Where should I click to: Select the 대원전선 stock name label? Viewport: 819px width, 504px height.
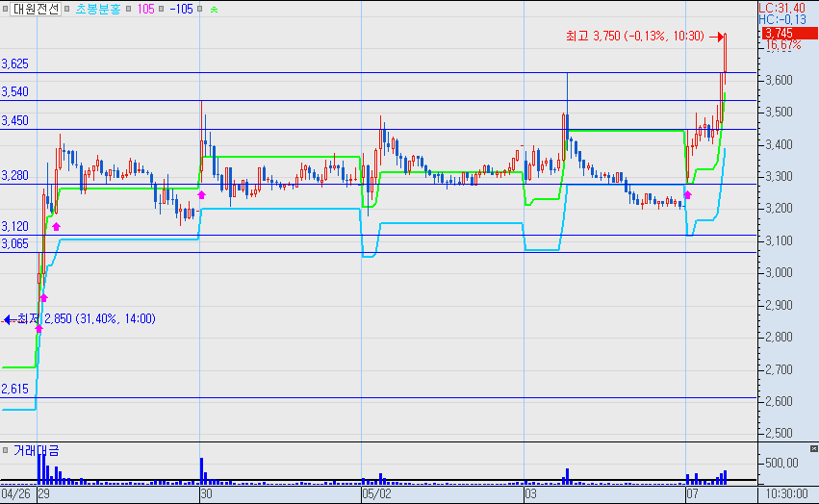(36, 9)
